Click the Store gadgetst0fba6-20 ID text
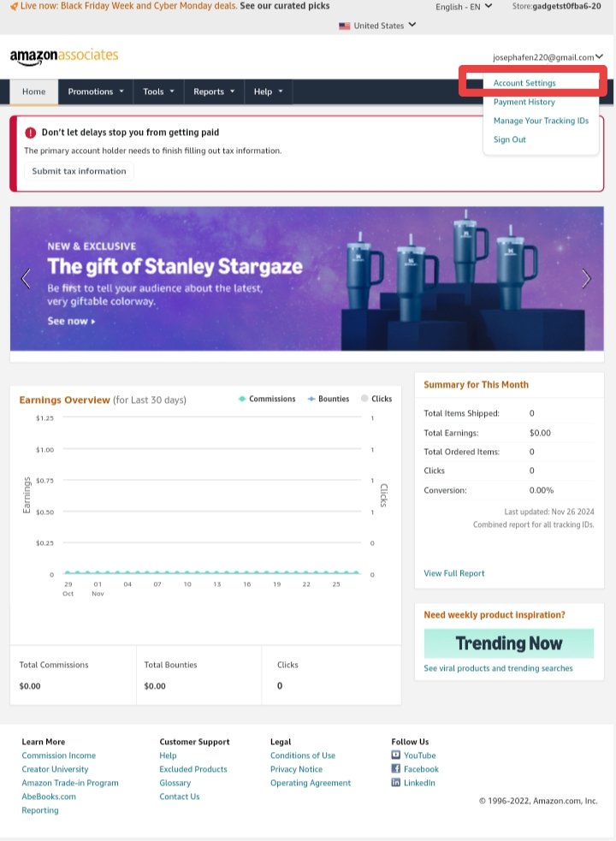This screenshot has width=616, height=841. point(556,7)
